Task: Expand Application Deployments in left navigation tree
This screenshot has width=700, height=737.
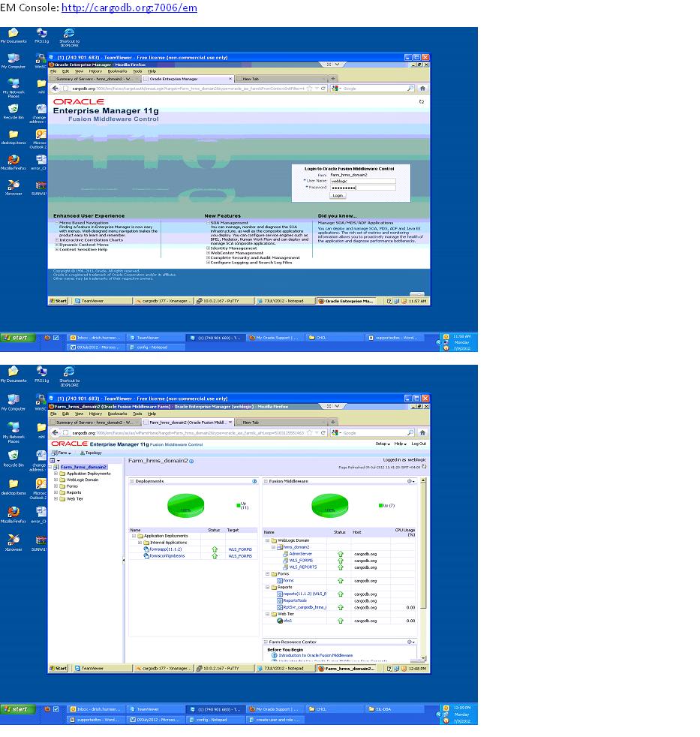Action: click(x=56, y=474)
